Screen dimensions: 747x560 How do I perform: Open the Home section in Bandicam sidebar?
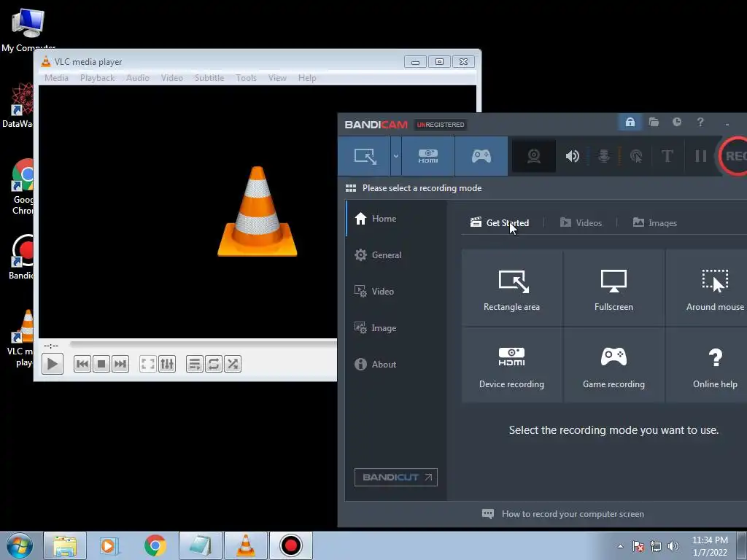pyautogui.click(x=396, y=219)
